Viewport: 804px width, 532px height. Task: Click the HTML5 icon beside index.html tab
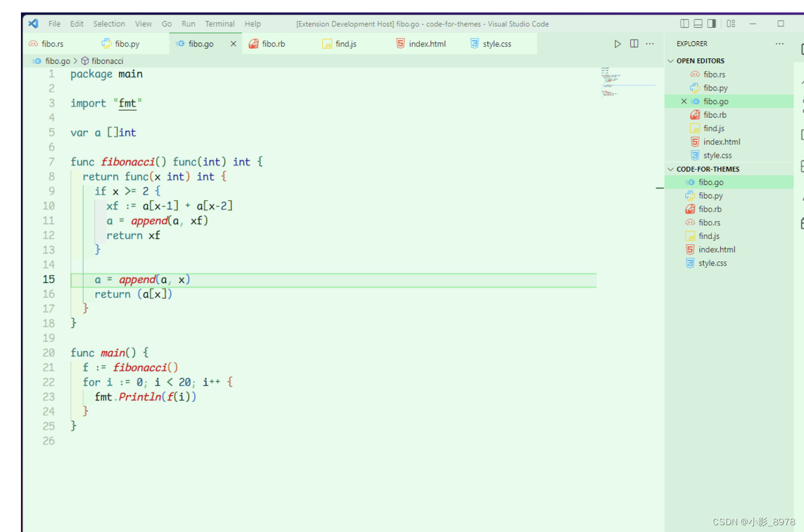tap(400, 43)
